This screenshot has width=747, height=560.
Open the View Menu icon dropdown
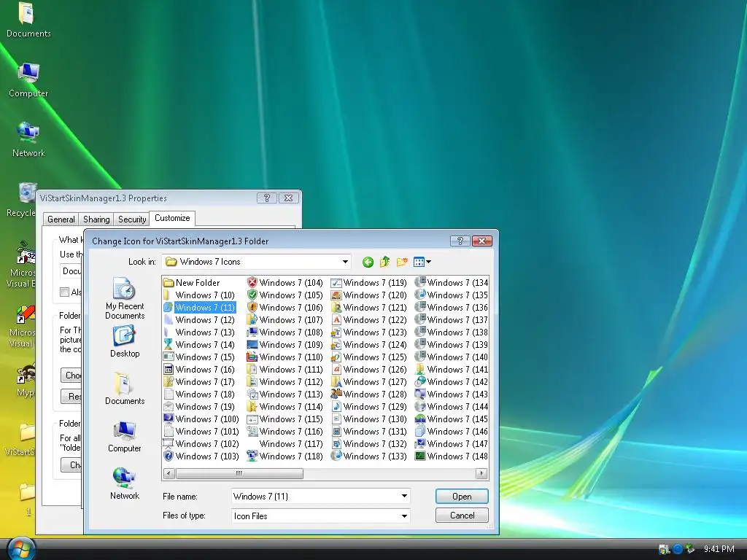[422, 262]
